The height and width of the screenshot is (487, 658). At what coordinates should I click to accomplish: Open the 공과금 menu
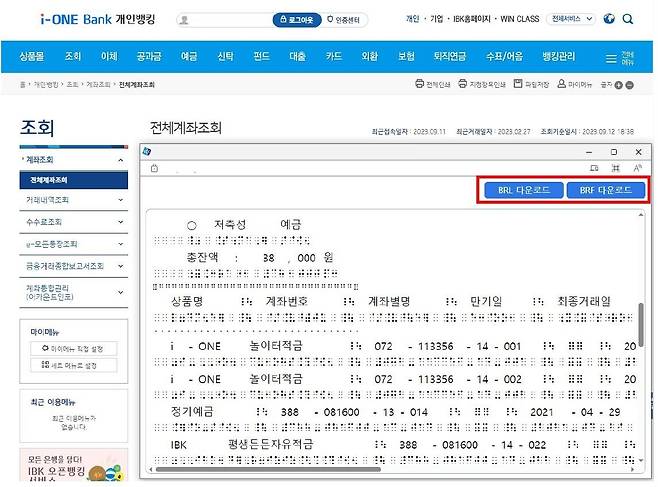coord(149,56)
